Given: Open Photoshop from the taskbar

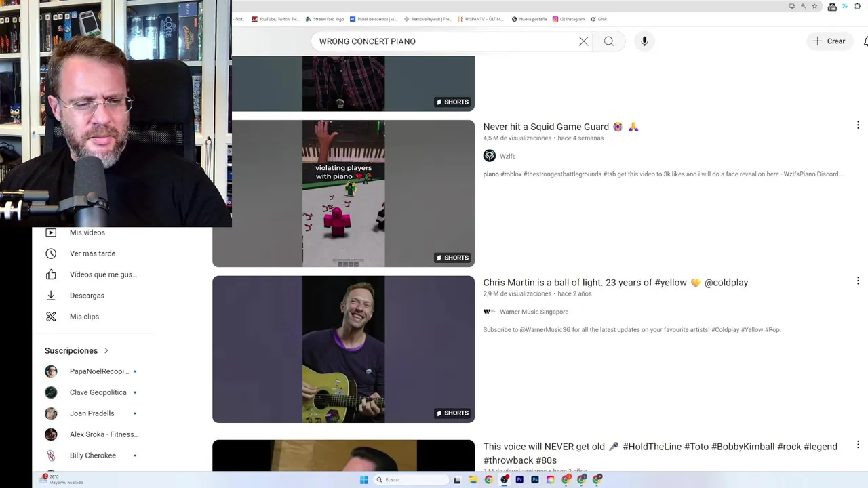Looking at the screenshot, I should (x=535, y=480).
